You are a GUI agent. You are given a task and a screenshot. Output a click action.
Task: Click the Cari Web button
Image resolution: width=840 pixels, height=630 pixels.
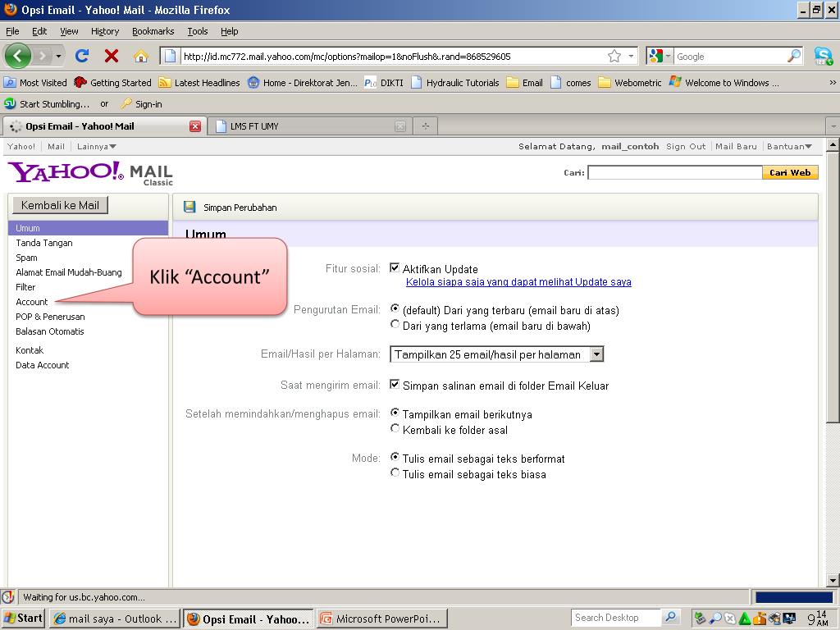pyautogui.click(x=790, y=172)
